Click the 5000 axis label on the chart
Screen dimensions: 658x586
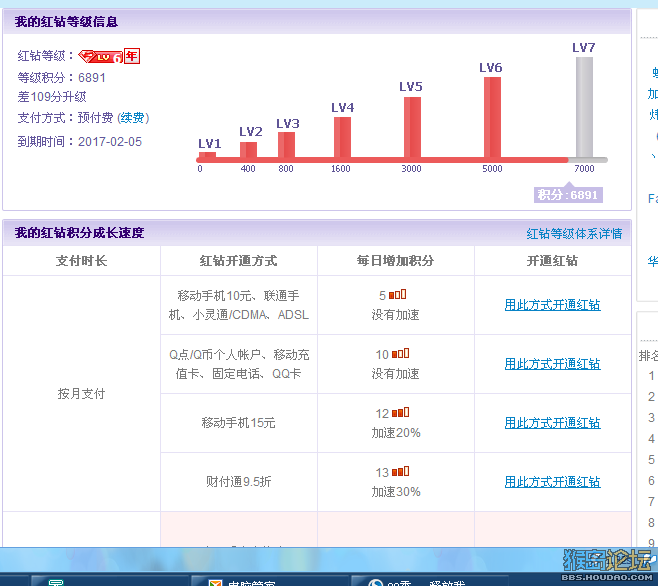coord(492,168)
